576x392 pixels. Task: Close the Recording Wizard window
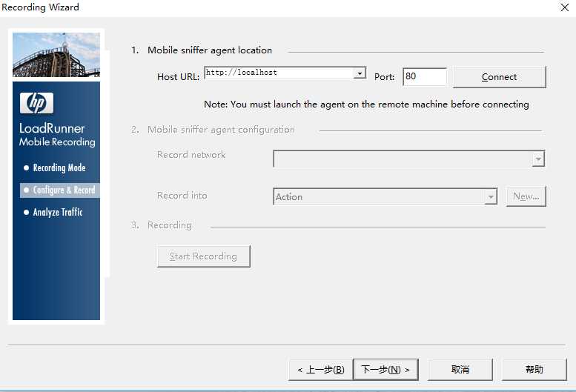tap(565, 7)
